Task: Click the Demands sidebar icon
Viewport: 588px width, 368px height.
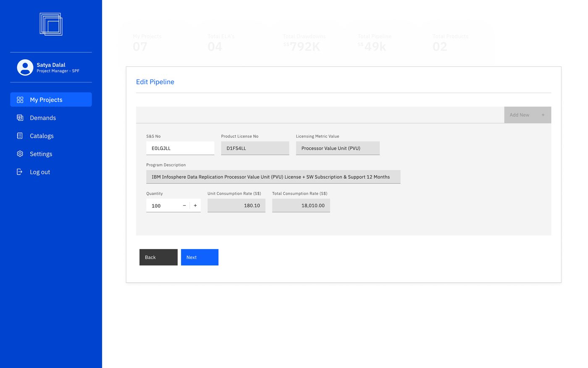Action: 20,118
